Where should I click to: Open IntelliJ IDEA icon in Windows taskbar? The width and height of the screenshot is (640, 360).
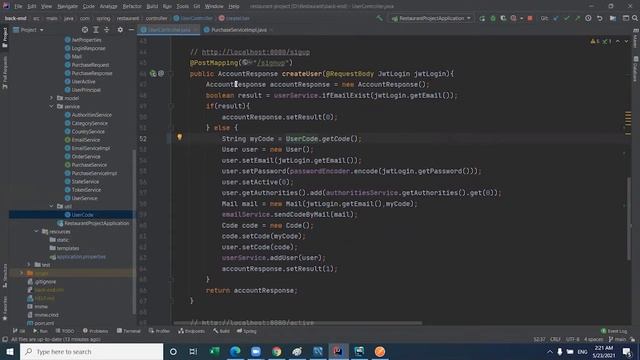tap(338, 351)
